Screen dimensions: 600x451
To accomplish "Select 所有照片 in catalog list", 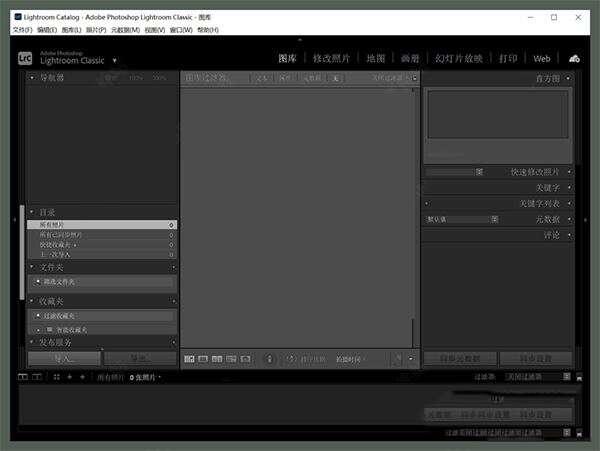I will tap(100, 225).
